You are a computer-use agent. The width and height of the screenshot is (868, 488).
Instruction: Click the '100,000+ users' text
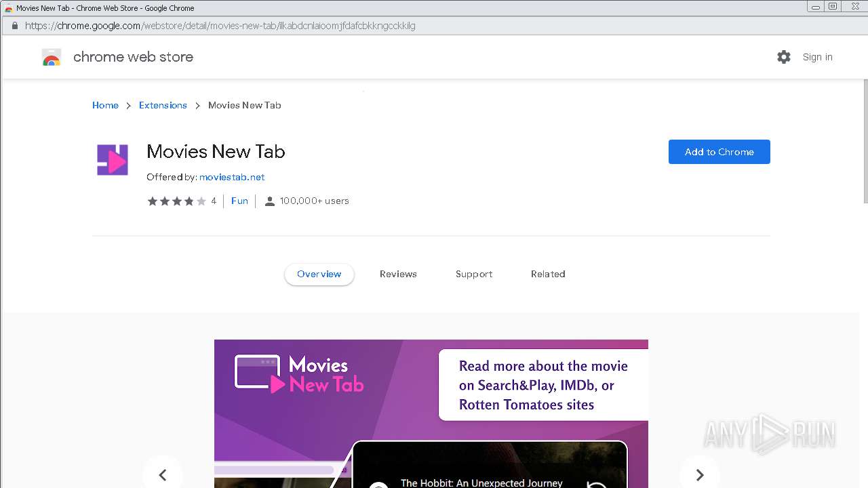[x=314, y=201]
